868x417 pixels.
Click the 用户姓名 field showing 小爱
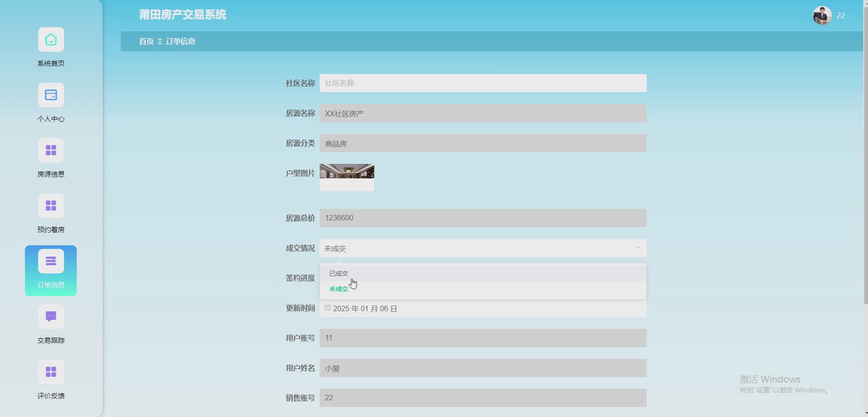click(483, 368)
